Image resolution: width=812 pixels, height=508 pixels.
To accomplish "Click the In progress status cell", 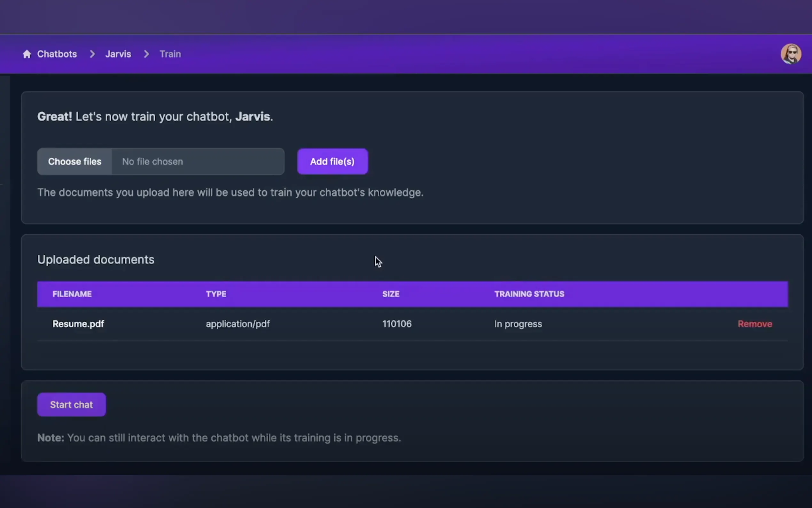I will (518, 324).
